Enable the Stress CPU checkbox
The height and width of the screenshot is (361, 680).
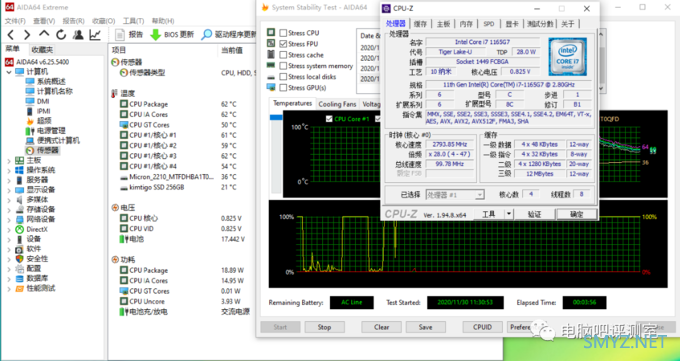point(283,33)
